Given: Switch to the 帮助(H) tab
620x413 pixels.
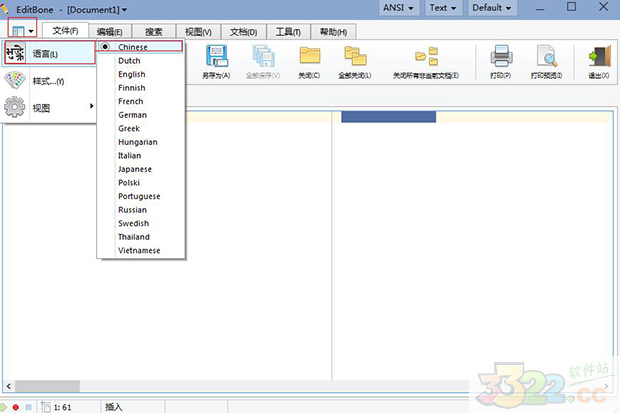Looking at the screenshot, I should click(x=333, y=32).
